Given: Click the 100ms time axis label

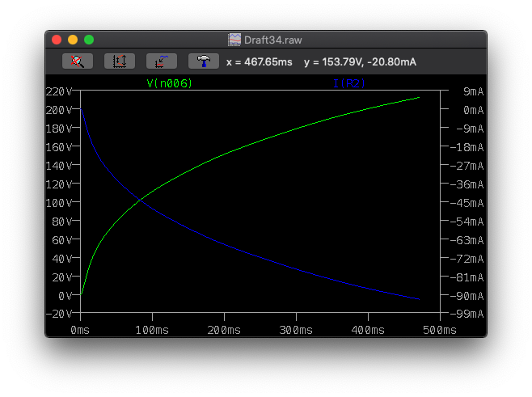Looking at the screenshot, I should pos(152,330).
